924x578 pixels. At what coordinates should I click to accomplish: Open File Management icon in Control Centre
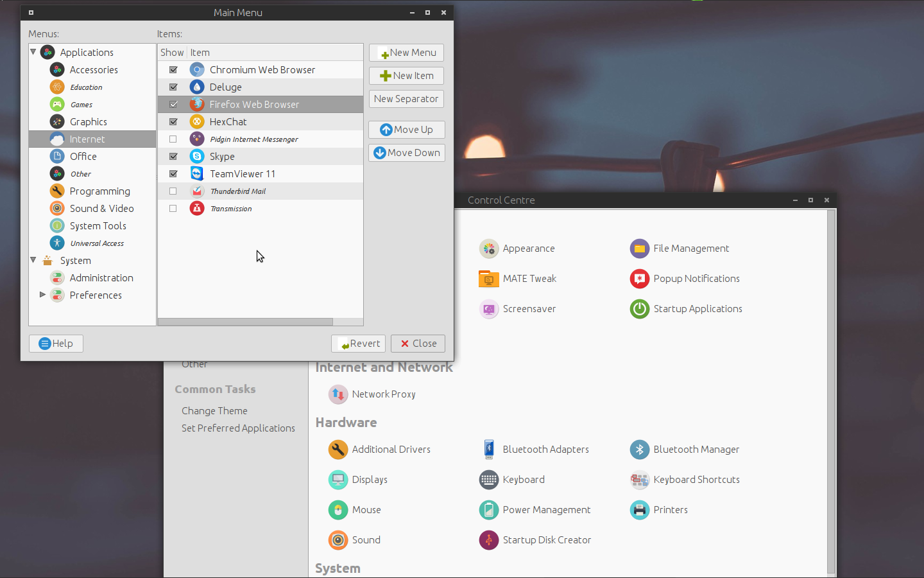[x=640, y=249]
